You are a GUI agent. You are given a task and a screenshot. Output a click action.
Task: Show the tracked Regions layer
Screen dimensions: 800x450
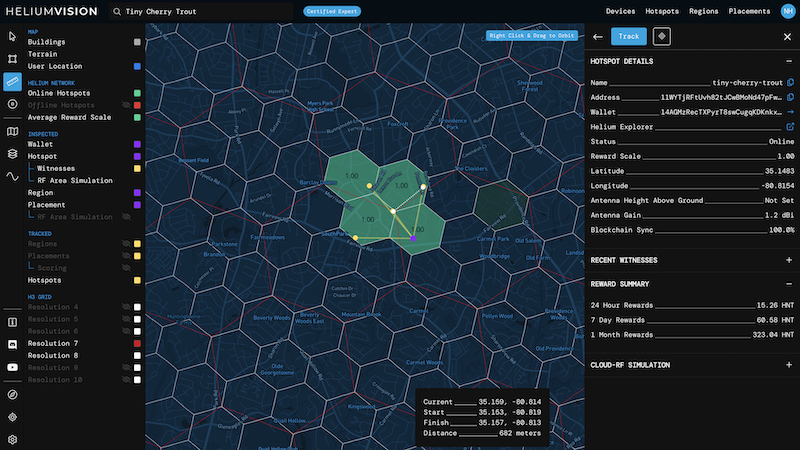click(126, 243)
